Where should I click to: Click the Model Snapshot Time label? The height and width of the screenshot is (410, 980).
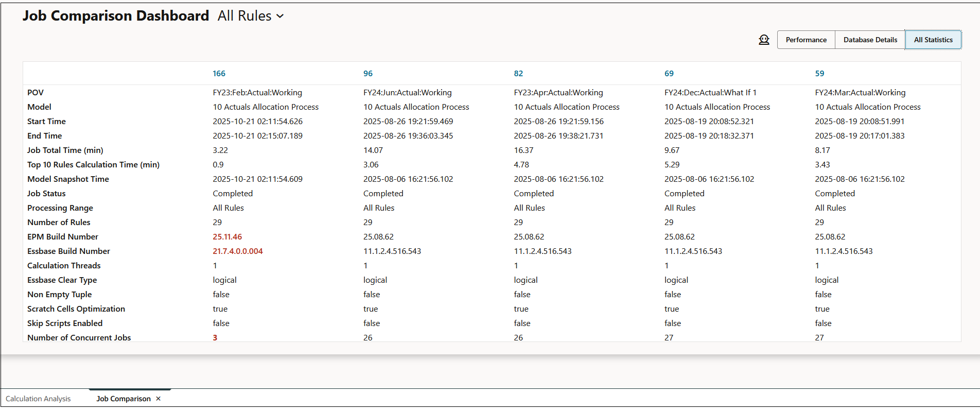(x=68, y=179)
